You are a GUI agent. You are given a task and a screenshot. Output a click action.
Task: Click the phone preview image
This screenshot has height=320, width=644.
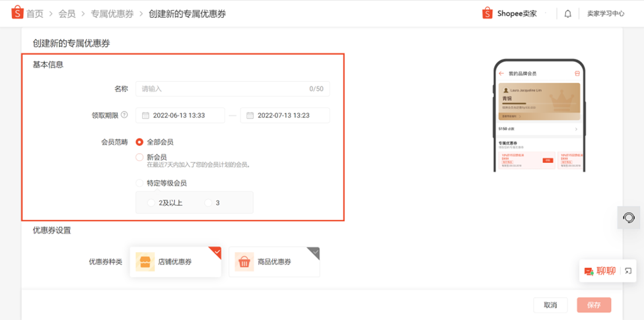pyautogui.click(x=540, y=115)
